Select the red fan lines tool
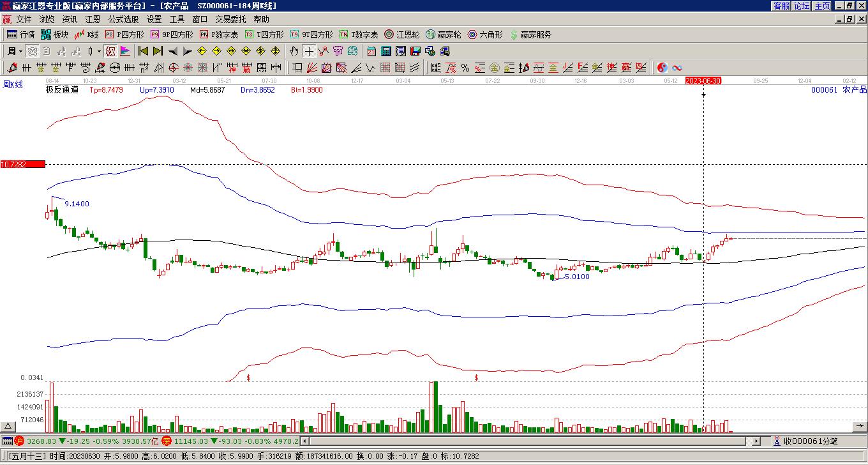Image resolution: width=868 pixels, height=465 pixels. tap(311, 68)
